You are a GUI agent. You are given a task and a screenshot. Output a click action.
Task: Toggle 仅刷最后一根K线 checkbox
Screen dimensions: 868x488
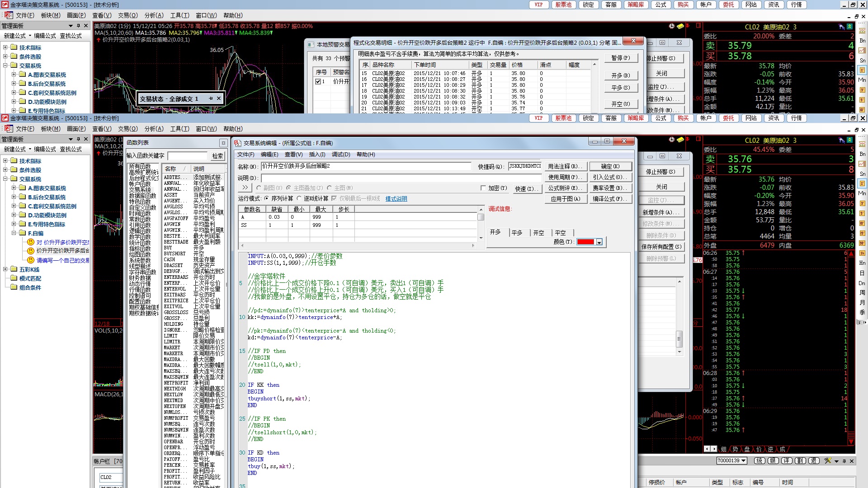click(334, 198)
